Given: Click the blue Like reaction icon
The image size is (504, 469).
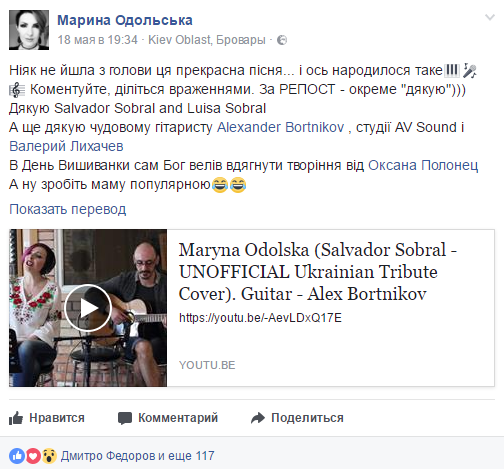Looking at the screenshot, I should [x=17, y=456].
